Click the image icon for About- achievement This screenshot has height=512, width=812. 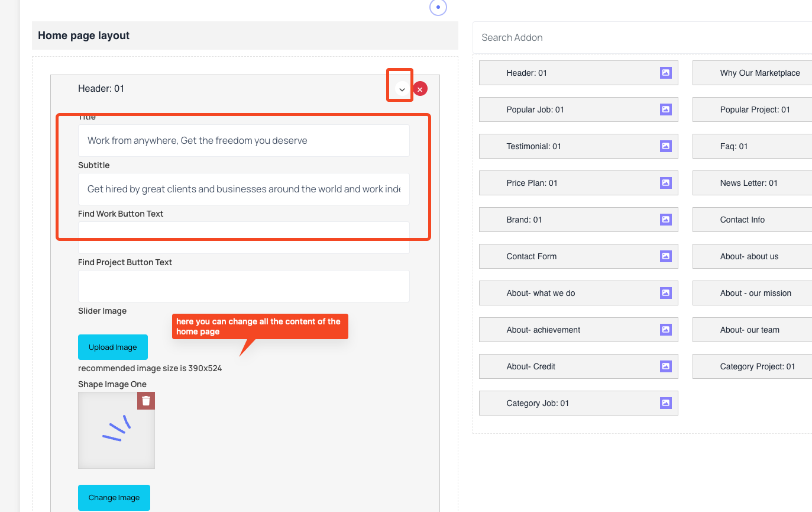666,330
